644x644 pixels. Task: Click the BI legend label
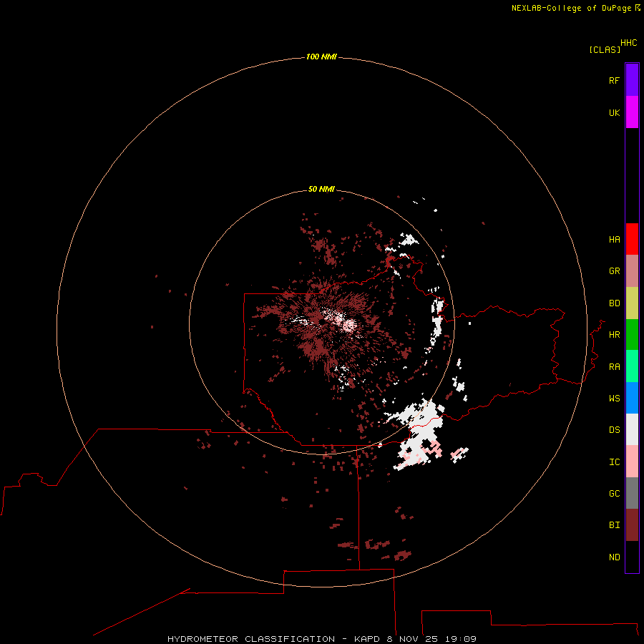coord(614,525)
